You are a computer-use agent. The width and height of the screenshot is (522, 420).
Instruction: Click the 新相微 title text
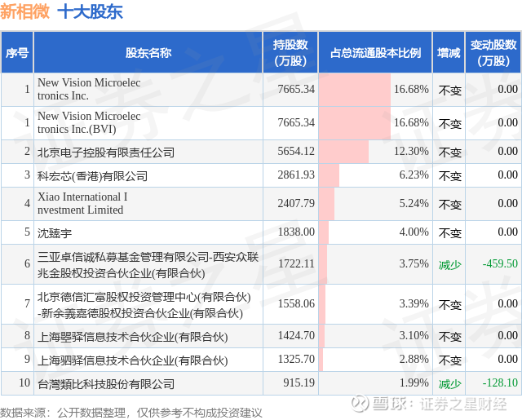pos(25,11)
